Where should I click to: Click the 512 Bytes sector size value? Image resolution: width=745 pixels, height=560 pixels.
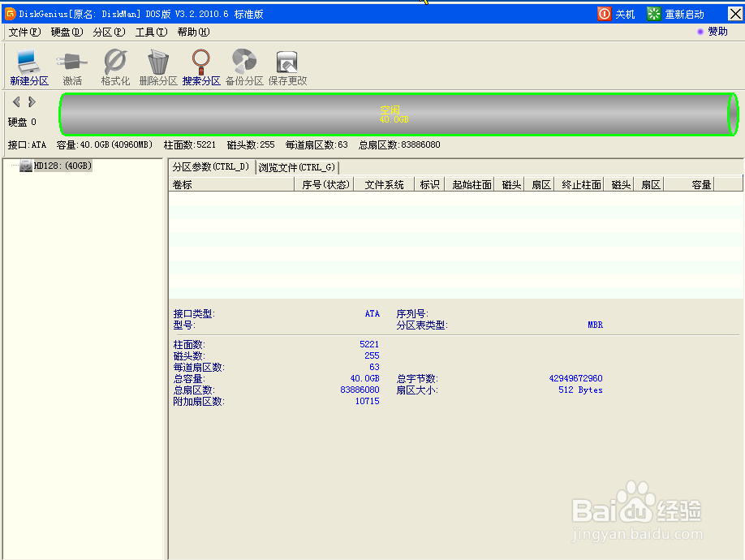point(580,390)
